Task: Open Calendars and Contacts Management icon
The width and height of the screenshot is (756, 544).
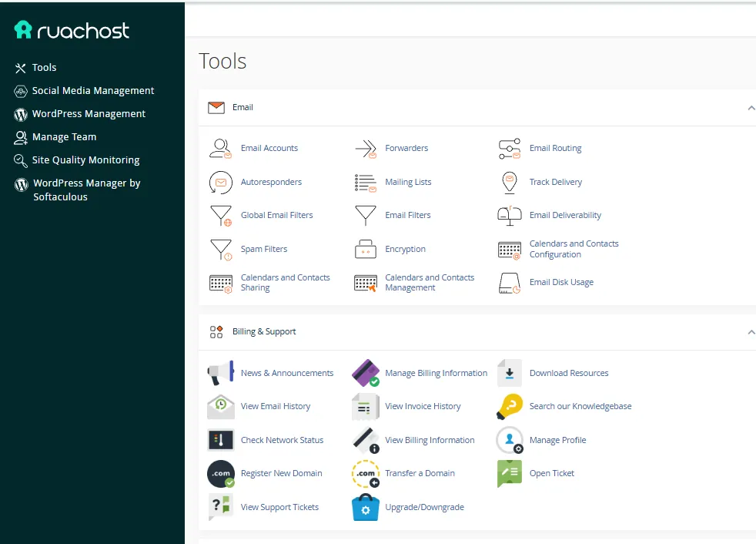Action: point(366,283)
